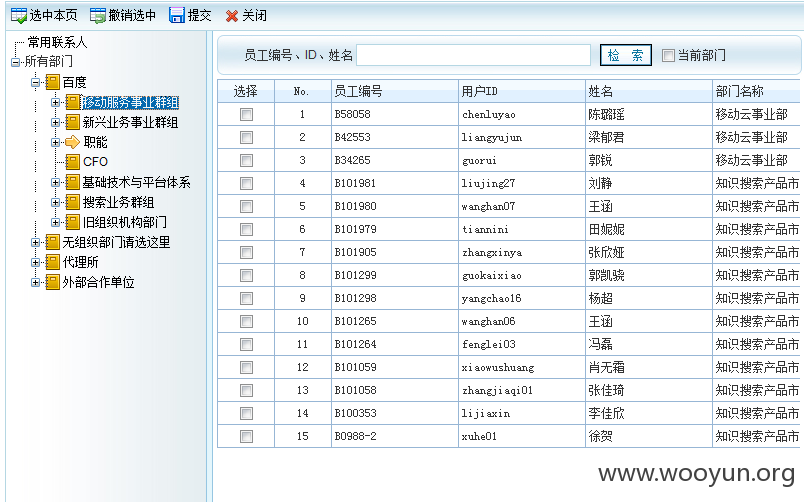Screen dimensions: 804x502
Task: Click the orange arrow icon beside 职能
Action: click(73, 142)
